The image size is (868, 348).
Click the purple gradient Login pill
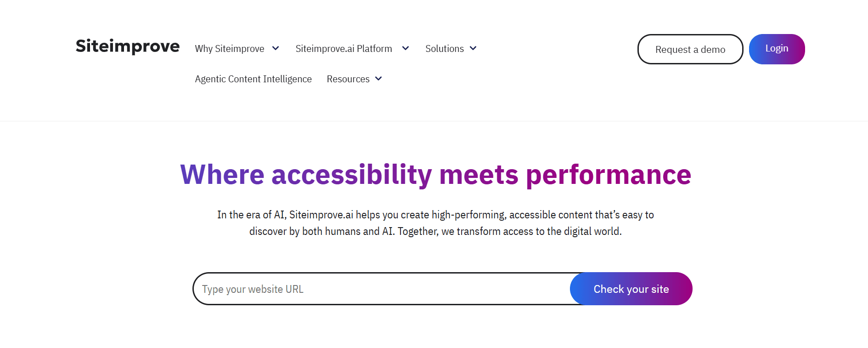click(777, 48)
